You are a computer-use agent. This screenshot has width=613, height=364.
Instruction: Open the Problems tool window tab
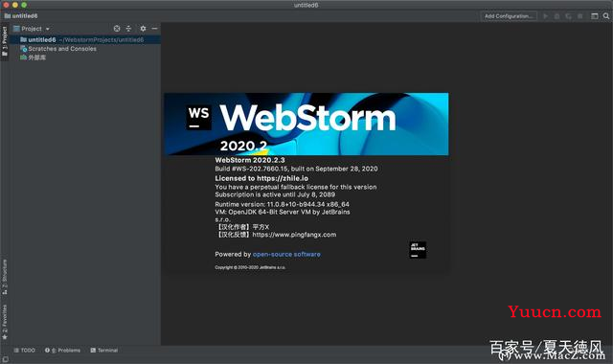(x=62, y=351)
